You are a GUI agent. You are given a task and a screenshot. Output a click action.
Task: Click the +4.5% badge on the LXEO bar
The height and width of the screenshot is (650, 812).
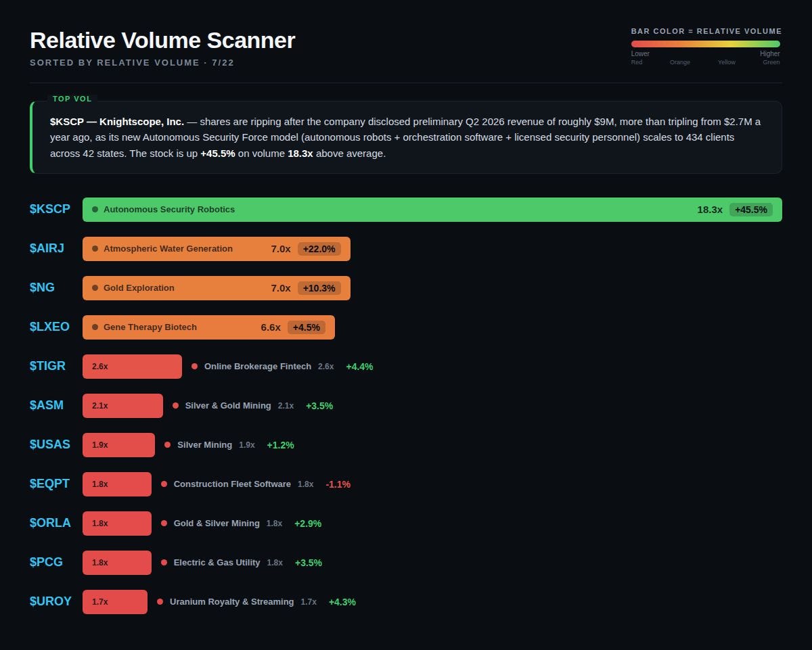click(307, 327)
